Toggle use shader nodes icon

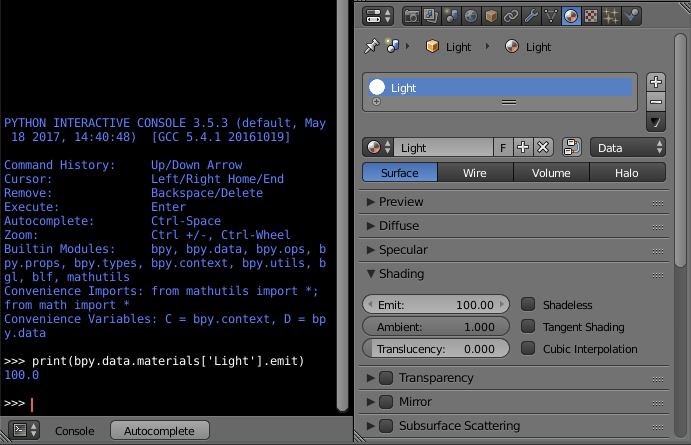pyautogui.click(x=572, y=147)
